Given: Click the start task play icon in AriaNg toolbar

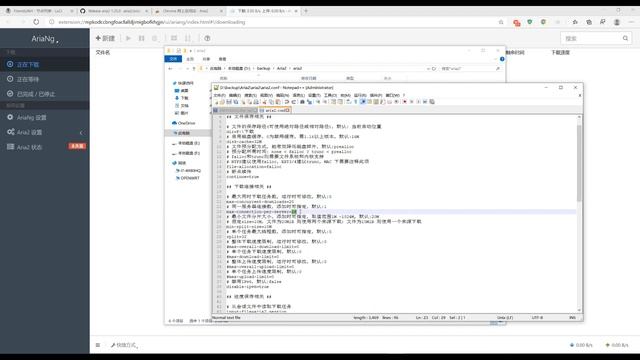Looking at the screenshot, I should (129, 38).
